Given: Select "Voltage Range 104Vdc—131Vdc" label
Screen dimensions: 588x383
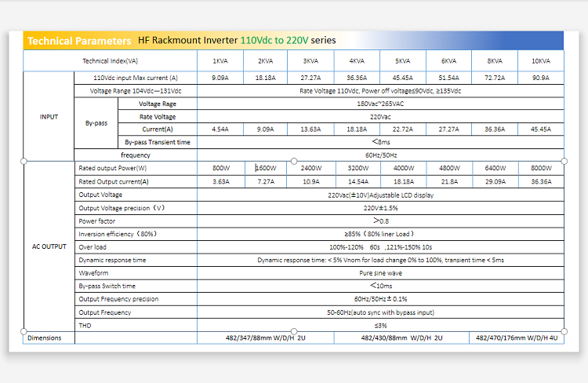Looking at the screenshot, I should [136, 91].
